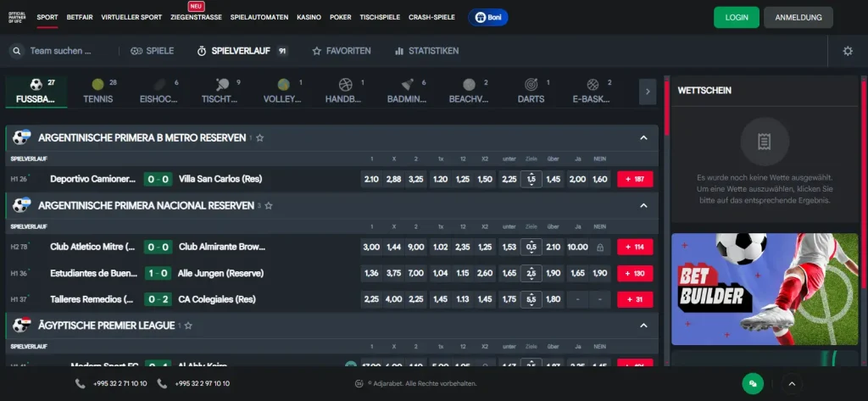Open the Betfair menu item

79,17
